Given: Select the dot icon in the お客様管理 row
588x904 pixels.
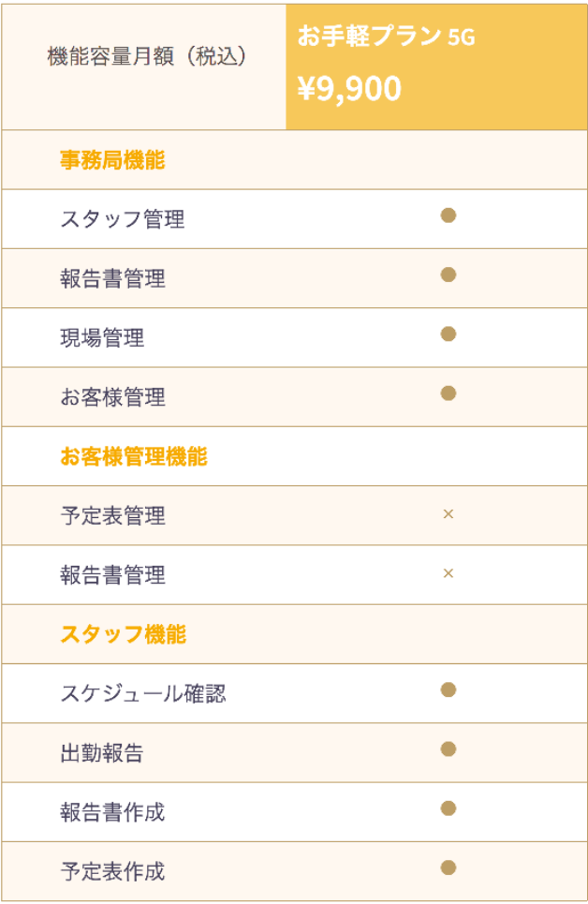Looking at the screenshot, I should pyautogui.click(x=448, y=393).
